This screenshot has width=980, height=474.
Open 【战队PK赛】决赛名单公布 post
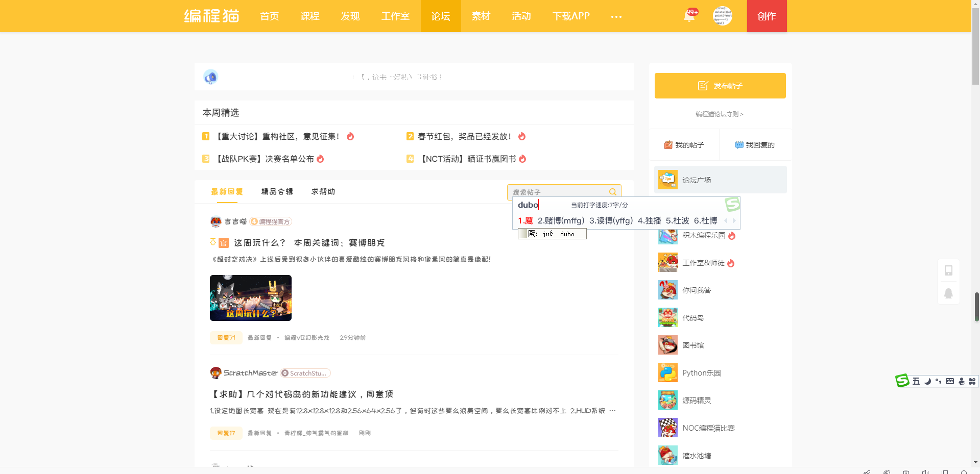(263, 159)
